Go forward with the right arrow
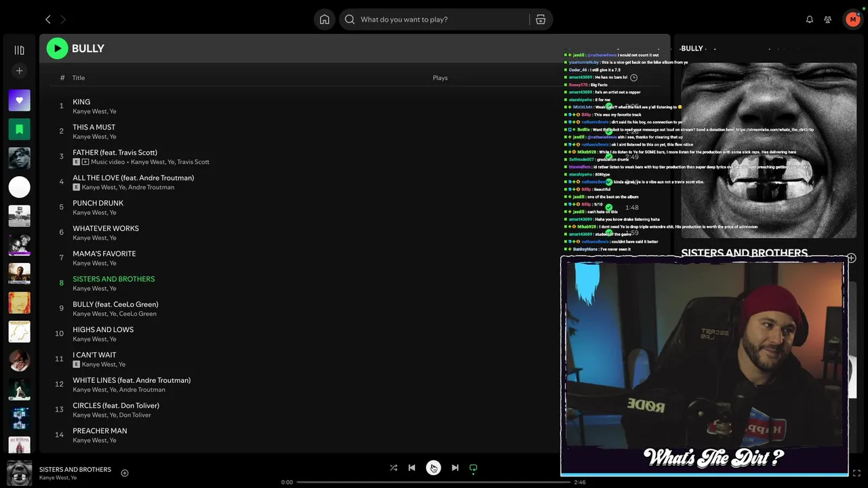This screenshot has height=488, width=868. click(x=63, y=20)
